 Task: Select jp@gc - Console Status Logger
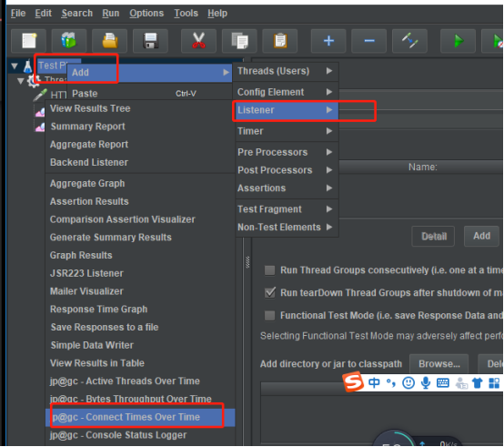pyautogui.click(x=140, y=435)
